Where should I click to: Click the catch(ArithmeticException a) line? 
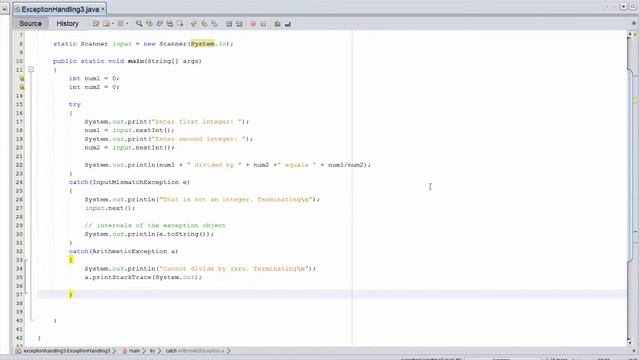pyautogui.click(x=123, y=251)
